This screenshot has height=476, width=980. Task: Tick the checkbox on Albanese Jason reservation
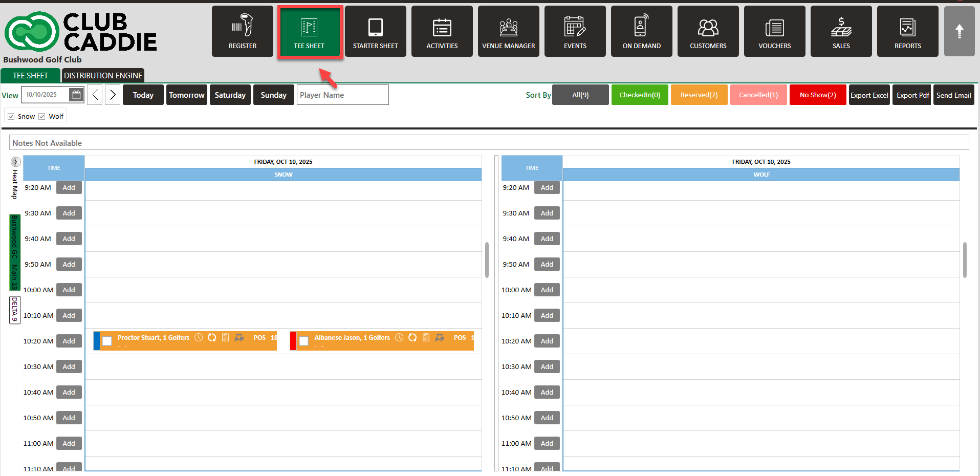tap(303, 341)
